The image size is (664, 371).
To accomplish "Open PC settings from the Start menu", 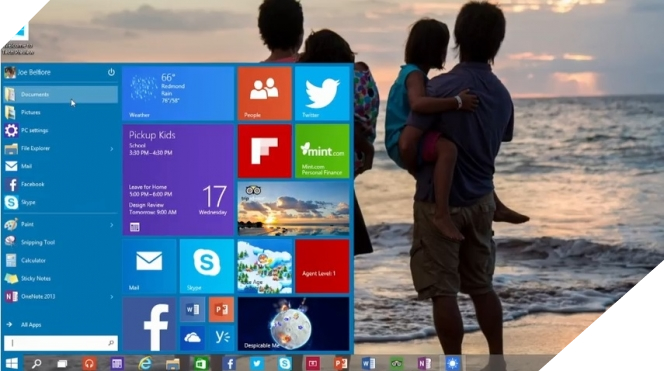I will tap(61, 130).
